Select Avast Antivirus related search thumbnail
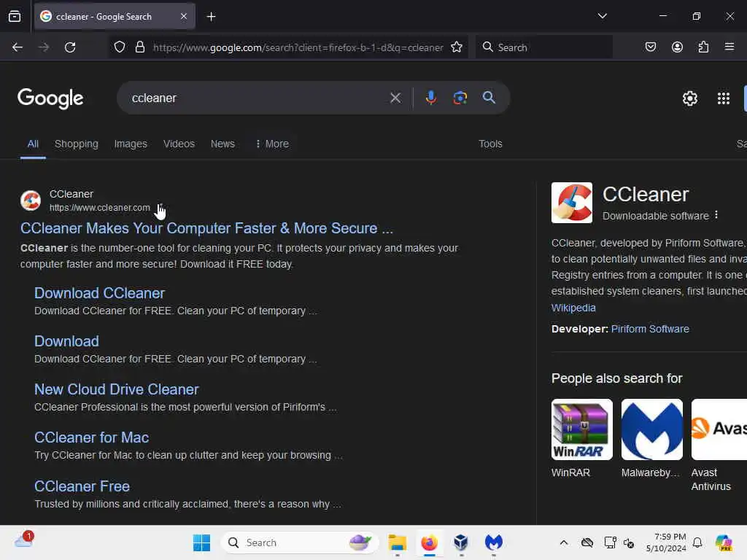Screen dimensions: 747x560 (719, 429)
